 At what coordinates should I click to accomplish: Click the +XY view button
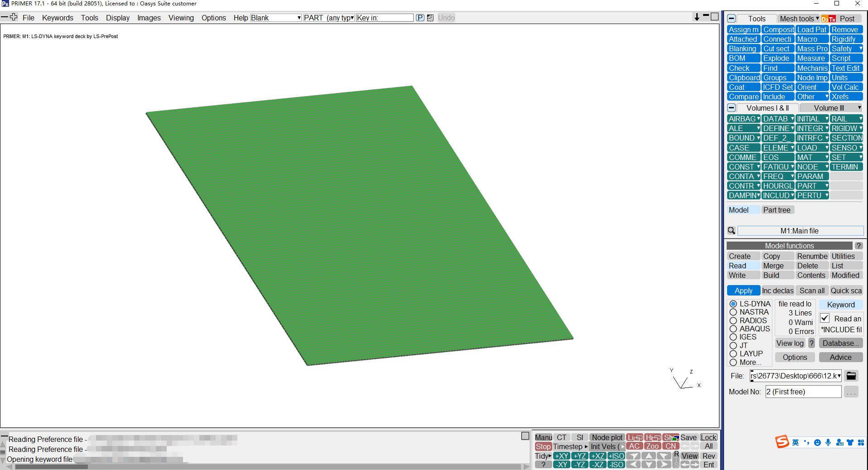562,456
